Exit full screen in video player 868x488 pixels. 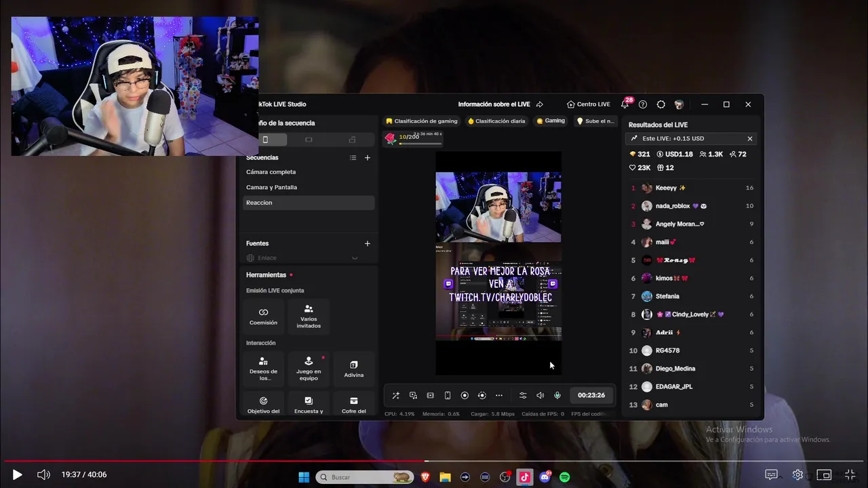[850, 475]
